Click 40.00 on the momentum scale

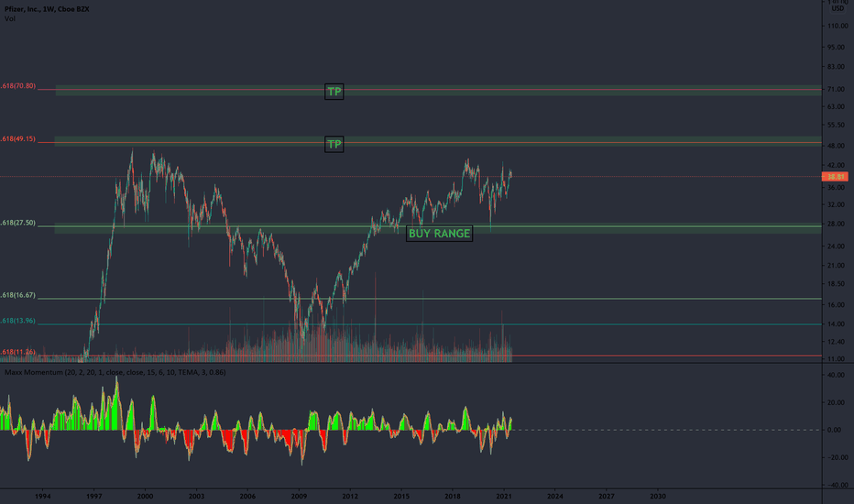[x=837, y=375]
